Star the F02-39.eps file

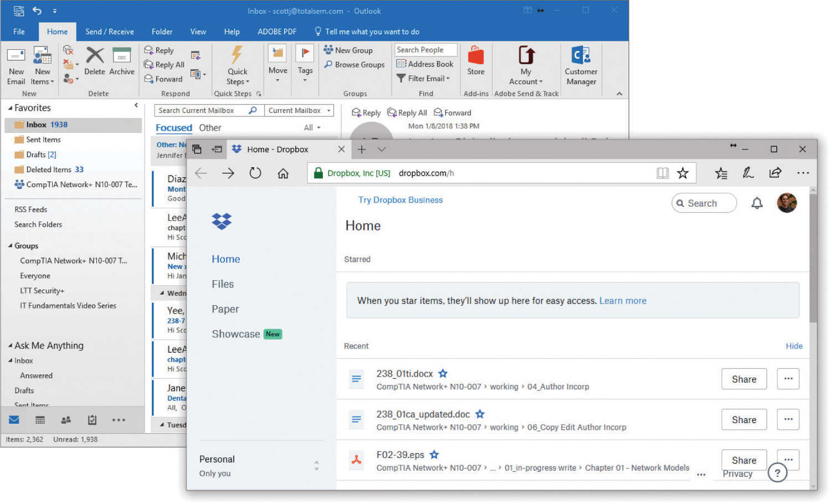(434, 454)
